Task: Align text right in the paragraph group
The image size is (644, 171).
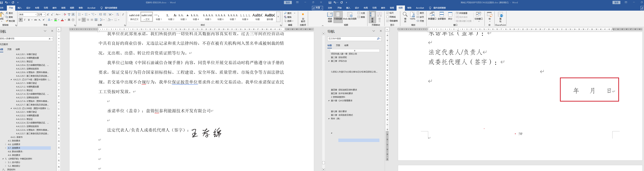Action: click(88, 20)
